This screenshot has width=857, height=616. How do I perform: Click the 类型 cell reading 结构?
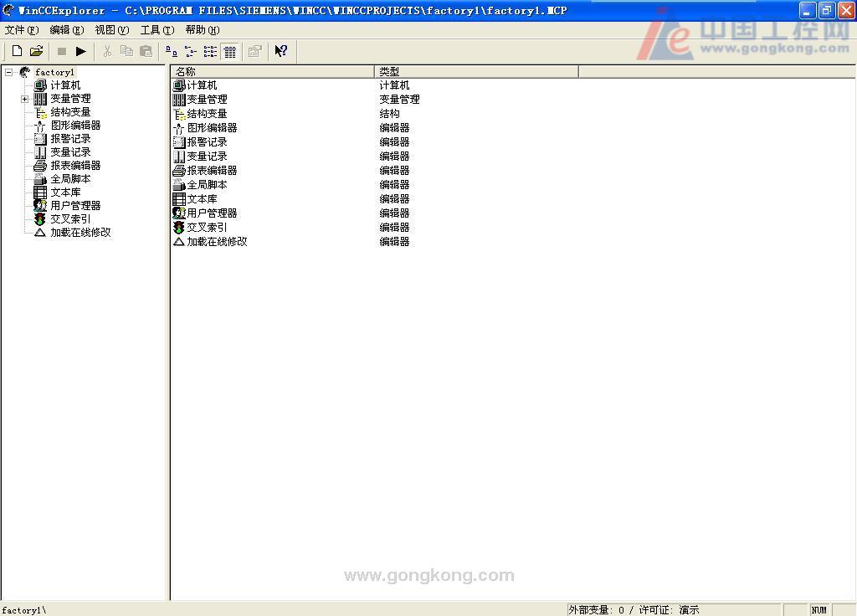[389, 114]
